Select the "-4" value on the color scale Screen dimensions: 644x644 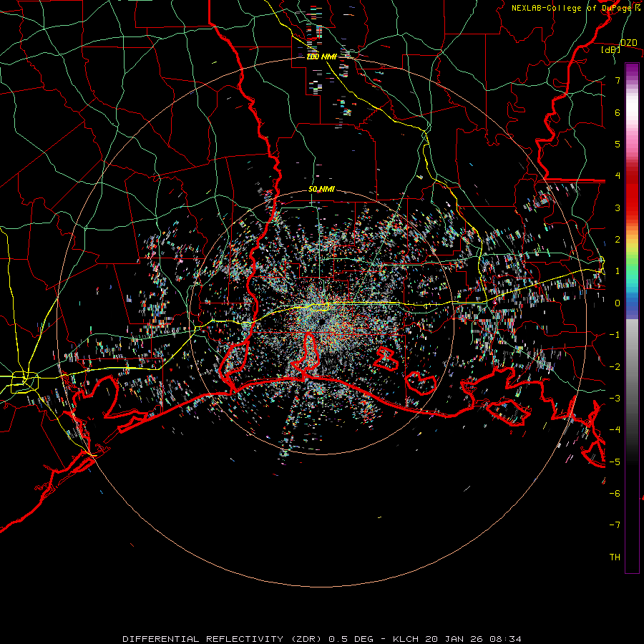(x=615, y=430)
